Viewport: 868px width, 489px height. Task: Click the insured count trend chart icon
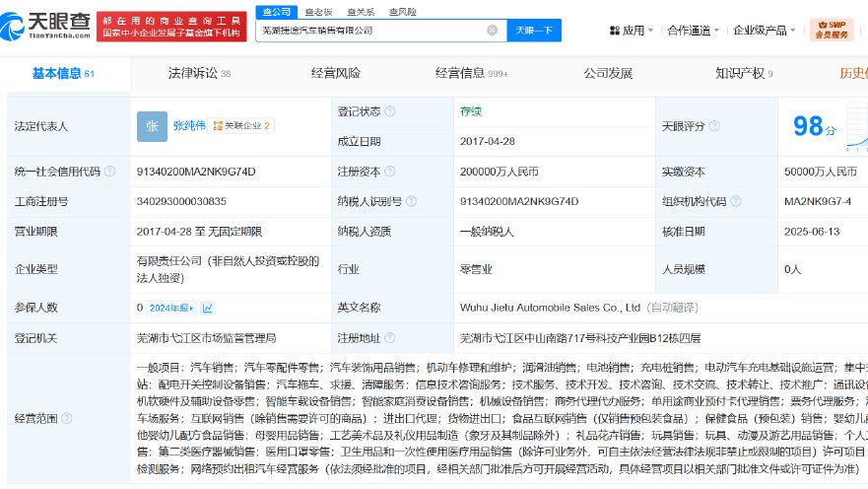tap(208, 308)
